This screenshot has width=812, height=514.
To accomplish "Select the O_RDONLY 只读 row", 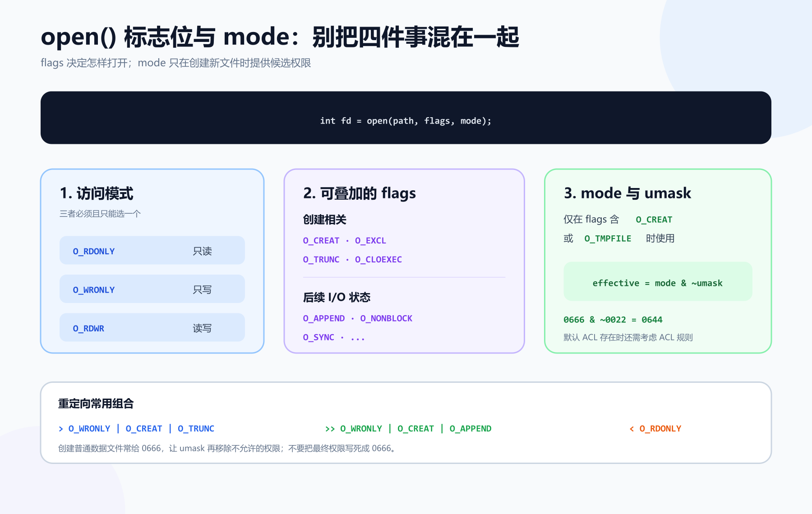I will tap(152, 251).
